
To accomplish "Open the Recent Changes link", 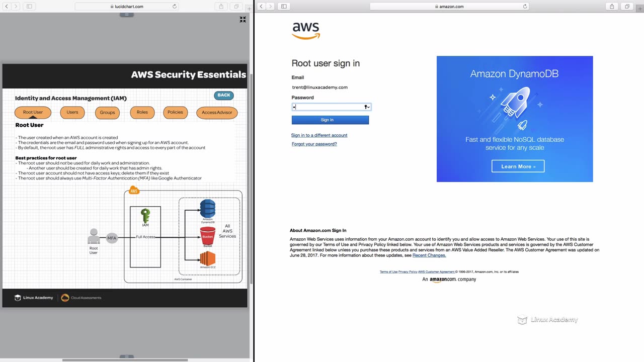I will coord(429,255).
